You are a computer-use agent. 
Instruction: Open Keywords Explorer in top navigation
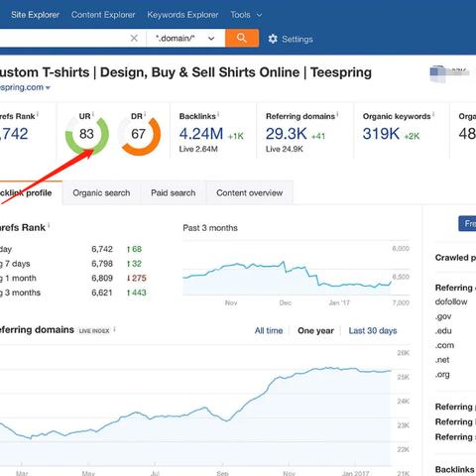(x=182, y=15)
